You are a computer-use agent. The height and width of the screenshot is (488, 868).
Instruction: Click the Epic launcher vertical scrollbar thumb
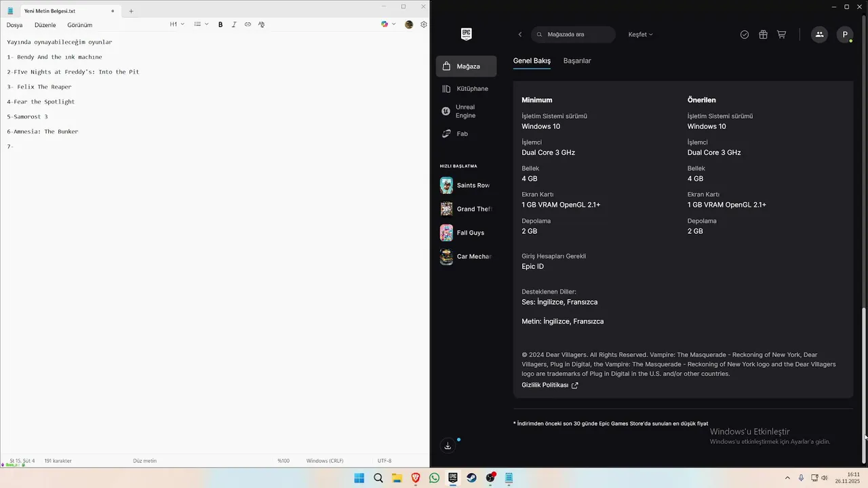(863, 386)
